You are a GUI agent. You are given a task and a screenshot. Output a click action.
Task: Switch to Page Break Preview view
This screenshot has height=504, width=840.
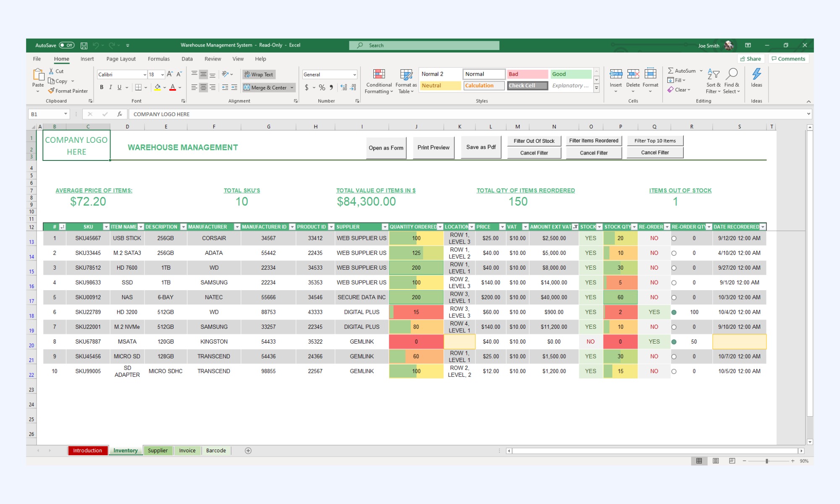click(732, 461)
